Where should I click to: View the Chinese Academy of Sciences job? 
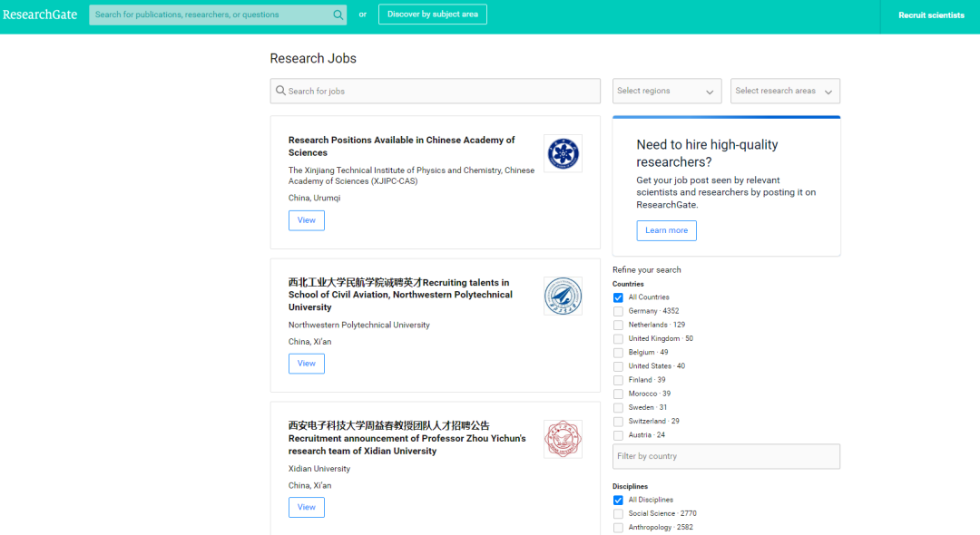point(307,220)
